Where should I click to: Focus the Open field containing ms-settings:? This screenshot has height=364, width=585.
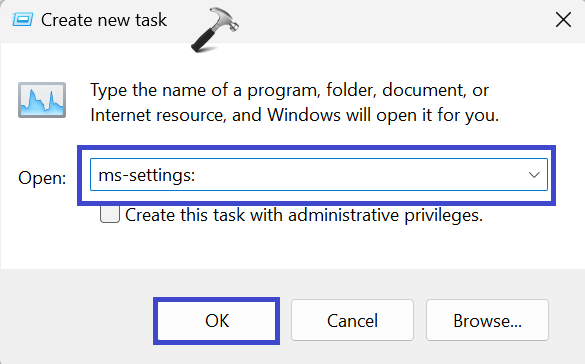tap(319, 175)
